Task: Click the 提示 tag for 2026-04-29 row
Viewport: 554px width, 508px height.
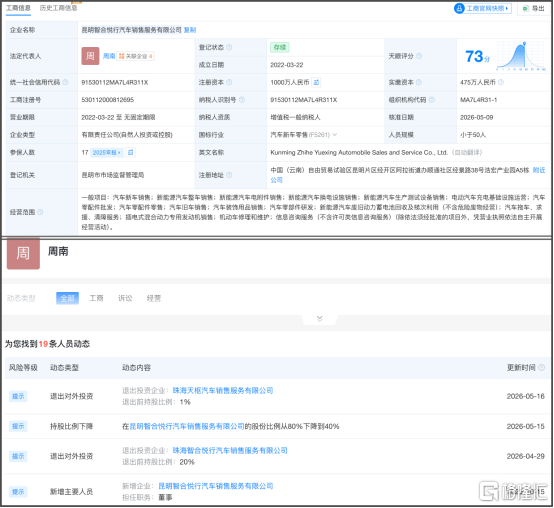Action: (18, 456)
